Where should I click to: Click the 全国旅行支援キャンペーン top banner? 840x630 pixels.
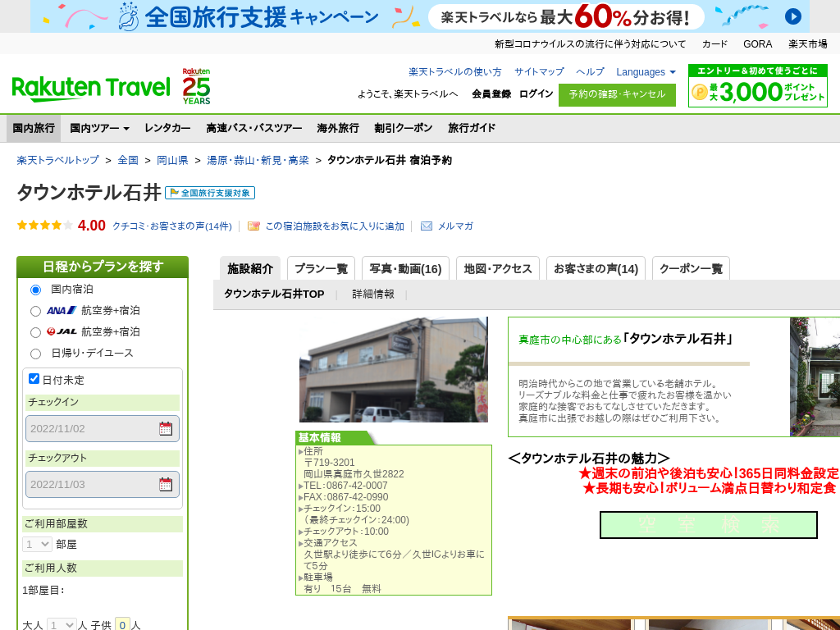pyautogui.click(x=419, y=16)
